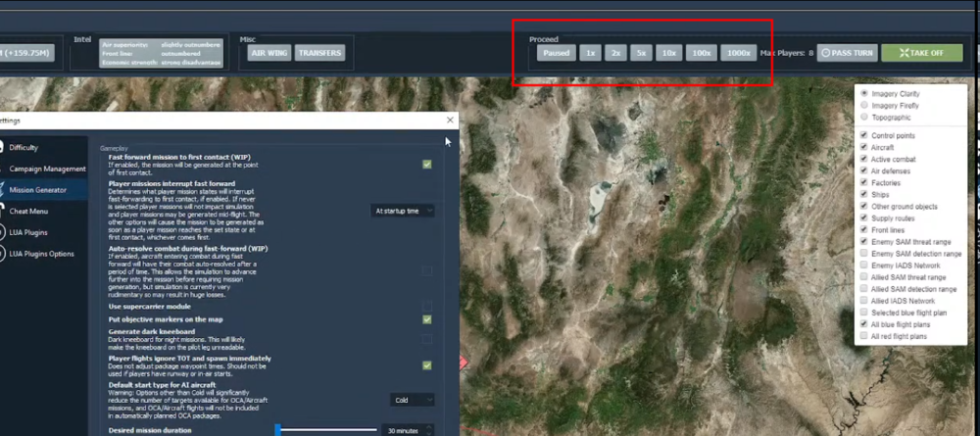Open the AIR WING dialog

click(269, 53)
